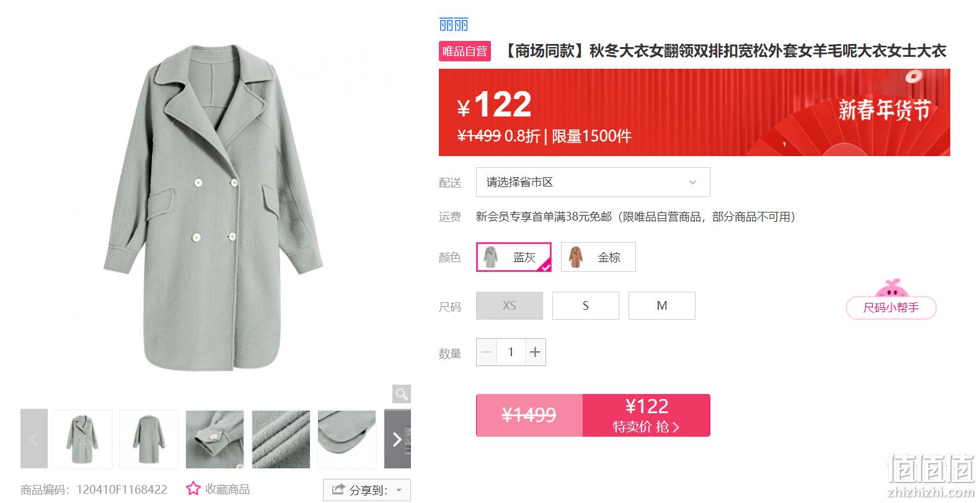Expand the 分享到 dropdown arrow

click(x=399, y=490)
